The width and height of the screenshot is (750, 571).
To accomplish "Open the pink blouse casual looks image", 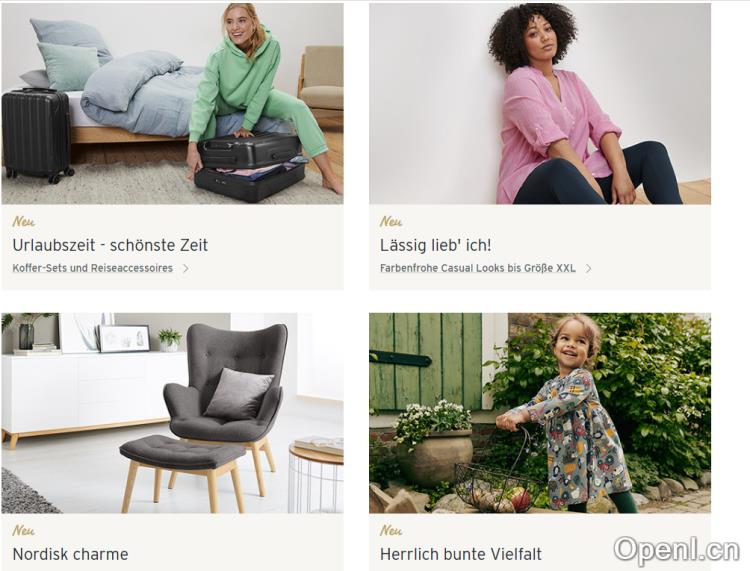I will 540,104.
